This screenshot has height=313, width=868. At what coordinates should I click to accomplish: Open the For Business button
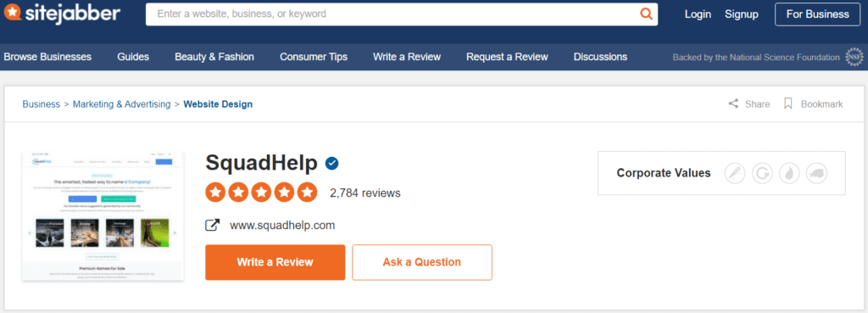point(818,14)
